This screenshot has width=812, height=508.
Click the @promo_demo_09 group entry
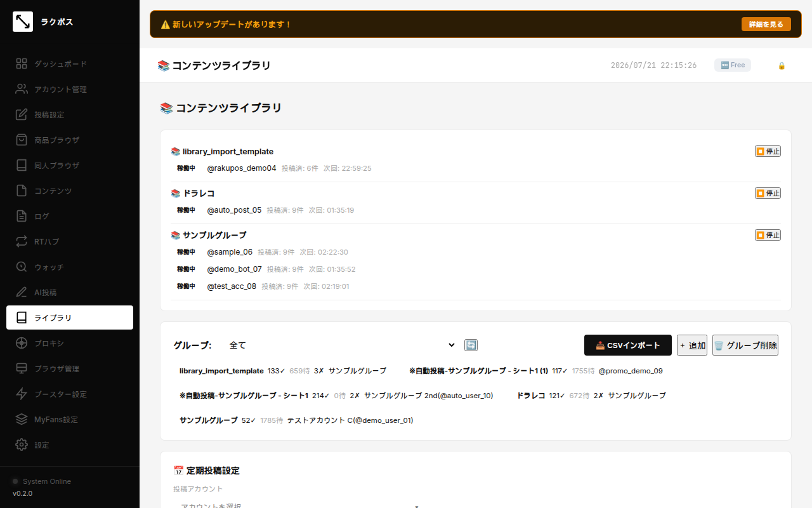536,371
